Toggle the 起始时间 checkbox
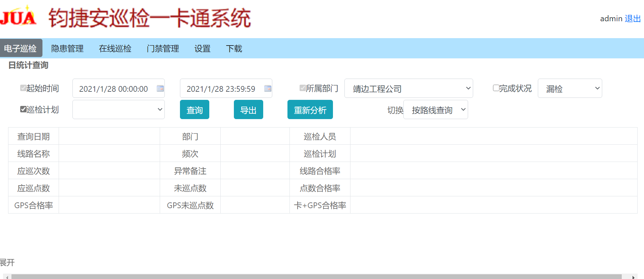The width and height of the screenshot is (644, 279). (23, 88)
